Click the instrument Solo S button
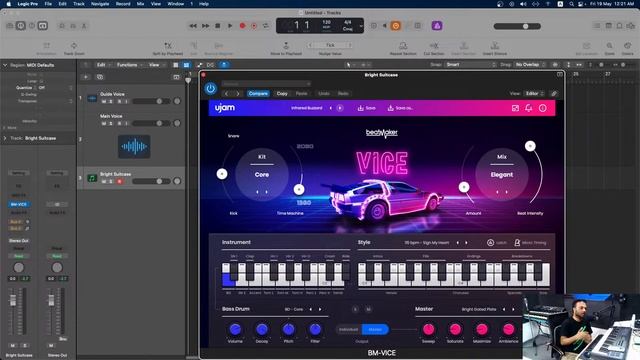640x360 pixels. pos(355,309)
